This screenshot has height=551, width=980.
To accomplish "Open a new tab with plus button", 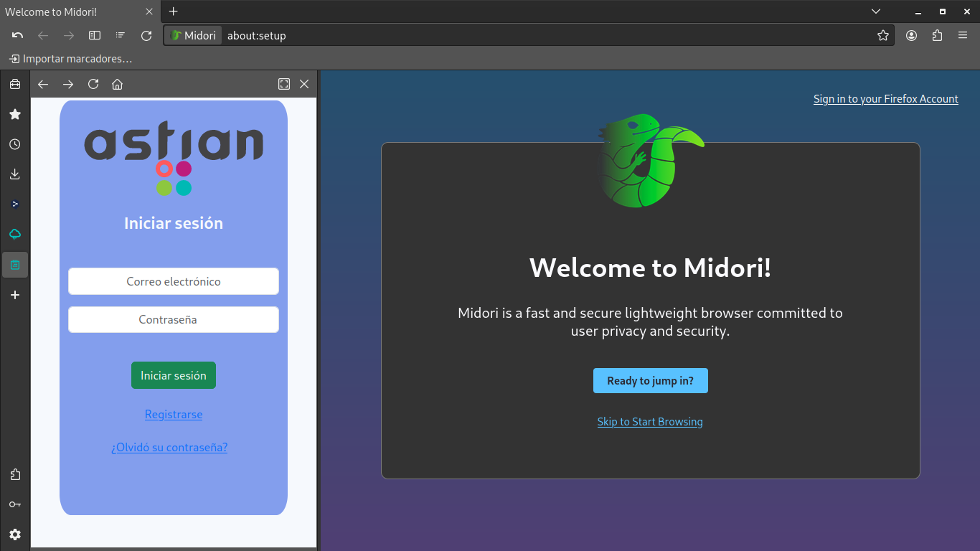I will pyautogui.click(x=173, y=11).
